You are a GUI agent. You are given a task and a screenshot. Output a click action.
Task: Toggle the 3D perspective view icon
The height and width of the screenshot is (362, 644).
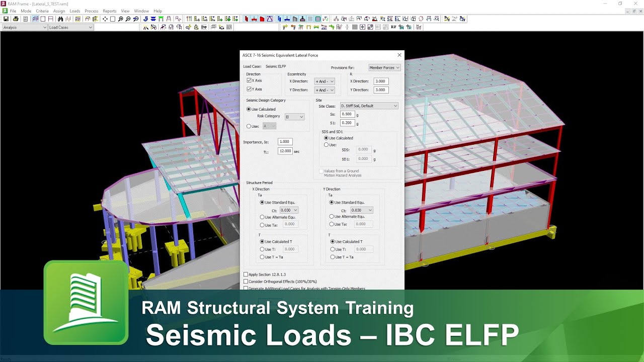pyautogui.click(x=35, y=19)
